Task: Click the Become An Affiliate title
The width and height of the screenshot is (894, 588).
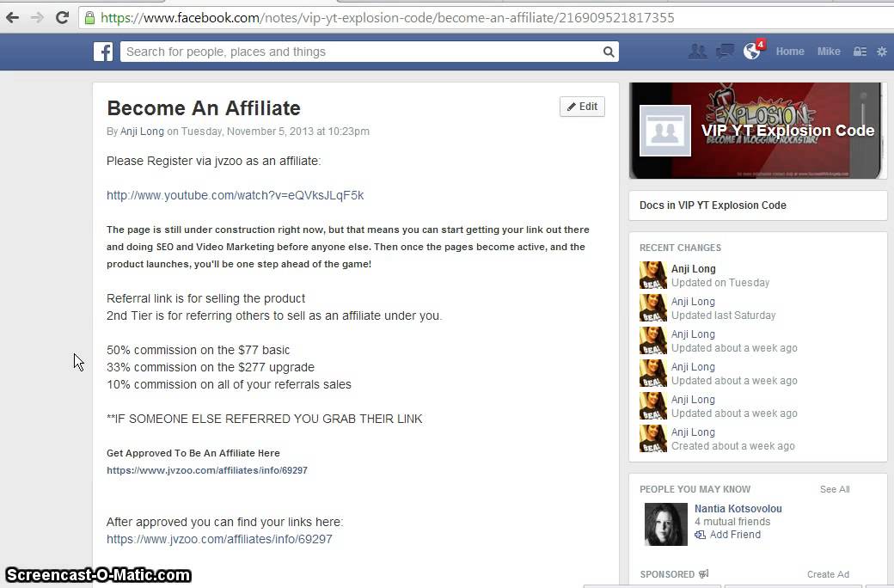Action: [204, 107]
